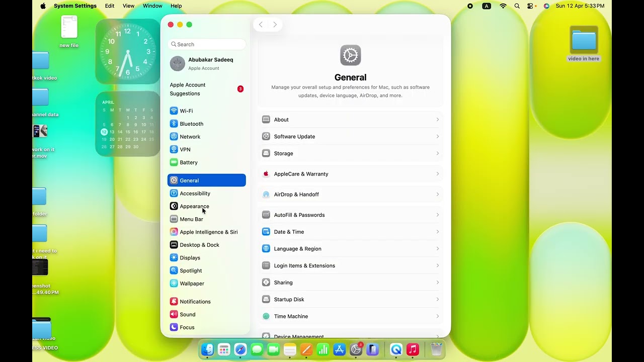644x362 pixels.
Task: Click the clock widget on desktop
Action: point(128,51)
